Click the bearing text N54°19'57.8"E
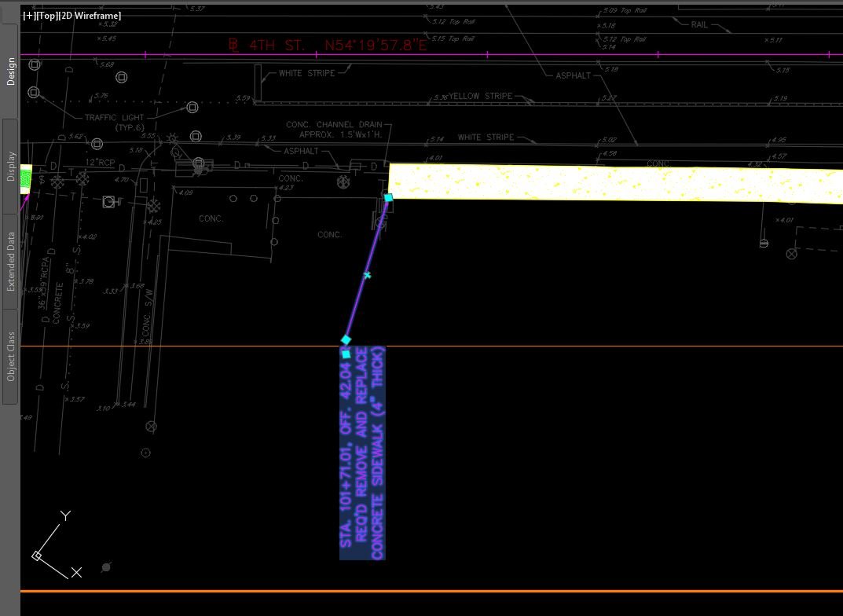This screenshot has width=843, height=616. pyautogui.click(x=376, y=45)
